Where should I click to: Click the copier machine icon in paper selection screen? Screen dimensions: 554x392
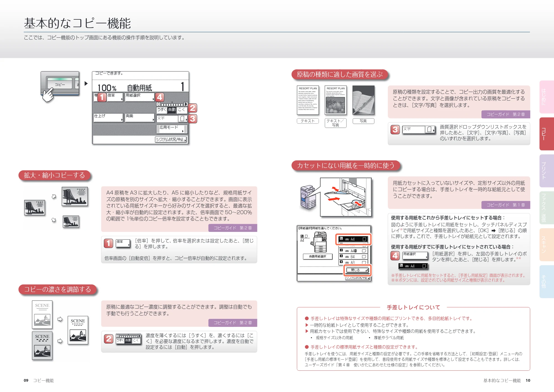click(319, 242)
